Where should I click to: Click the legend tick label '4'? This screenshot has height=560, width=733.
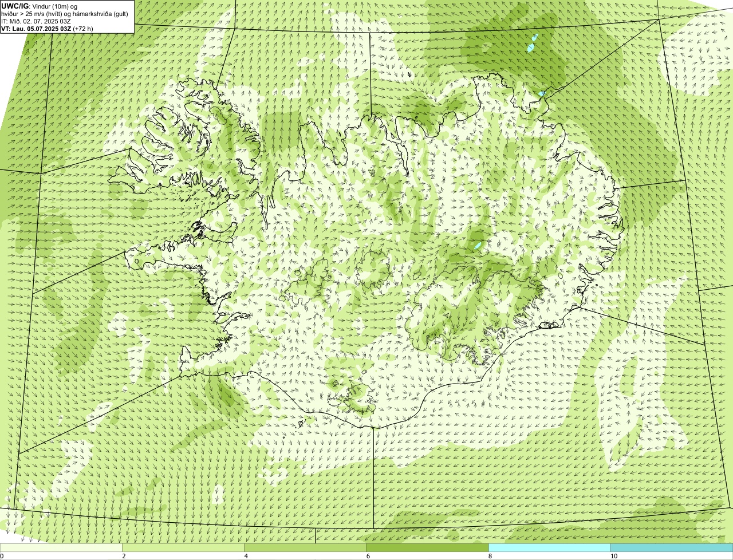(246, 556)
